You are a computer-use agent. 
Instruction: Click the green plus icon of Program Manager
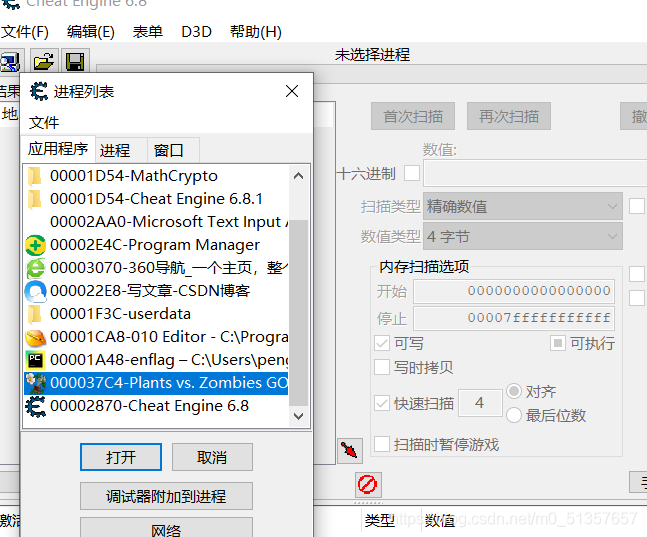click(35, 246)
